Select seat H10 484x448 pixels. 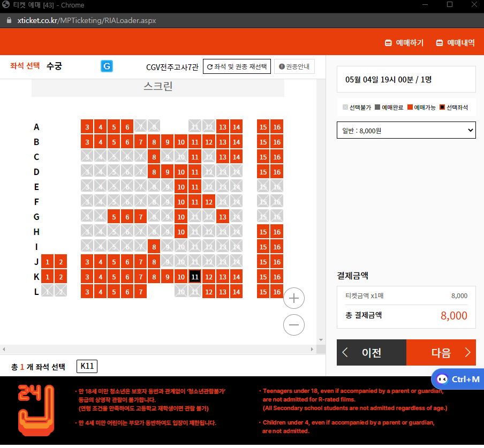click(181, 232)
